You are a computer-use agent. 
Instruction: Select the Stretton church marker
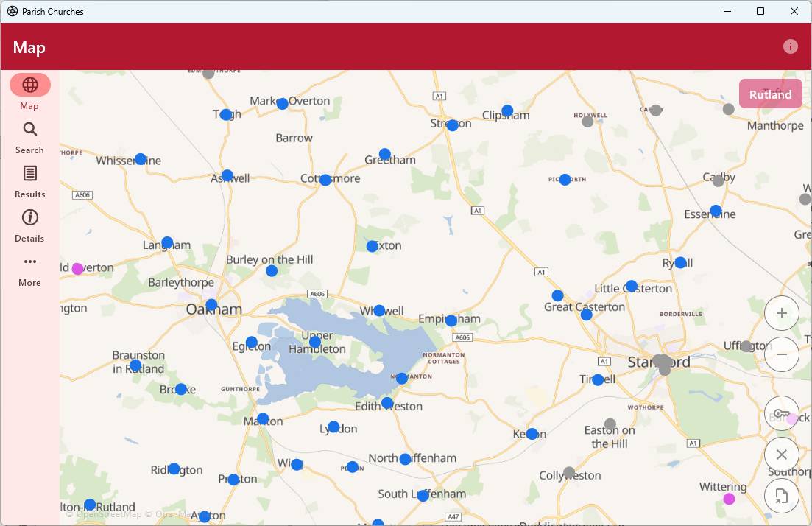pos(452,125)
